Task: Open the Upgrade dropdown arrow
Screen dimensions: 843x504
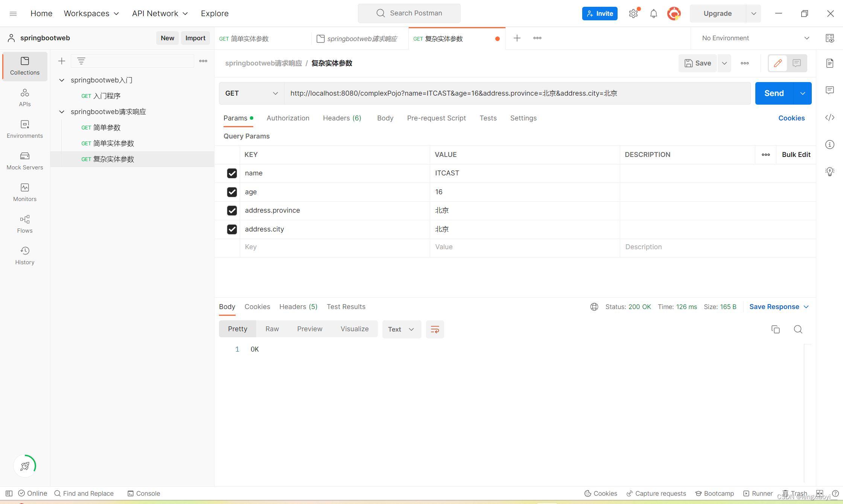Action: 753,14
